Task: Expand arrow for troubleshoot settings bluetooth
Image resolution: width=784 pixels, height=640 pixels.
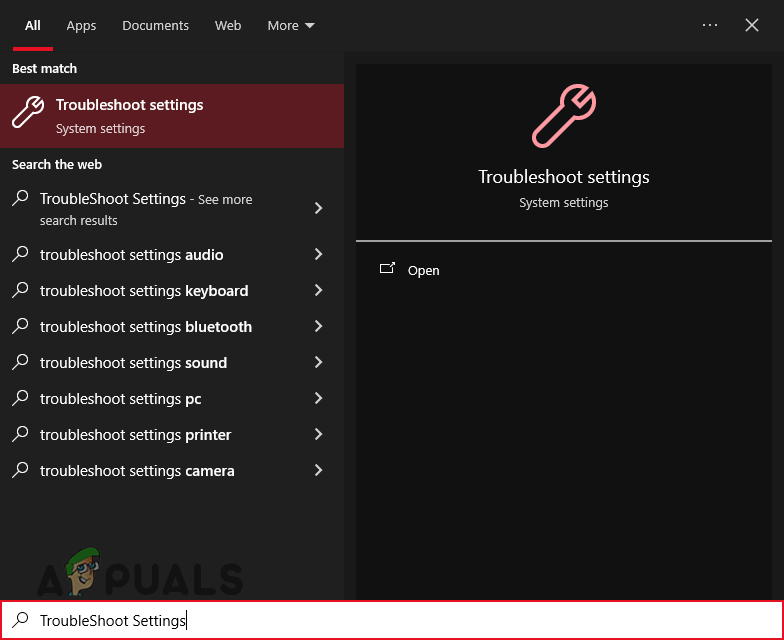Action: coord(318,327)
